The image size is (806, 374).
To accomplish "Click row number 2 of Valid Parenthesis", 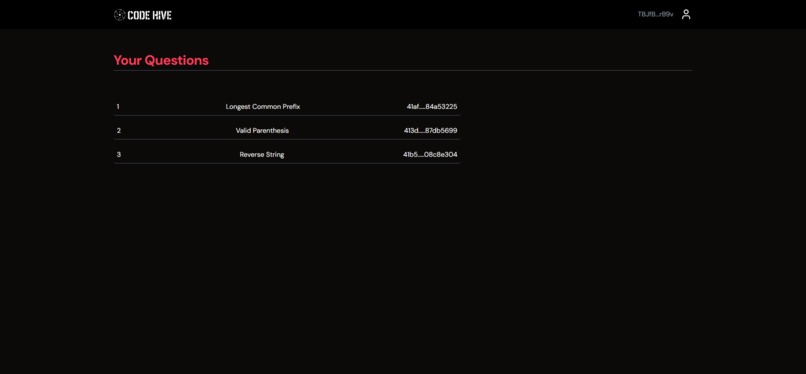I will (x=119, y=130).
